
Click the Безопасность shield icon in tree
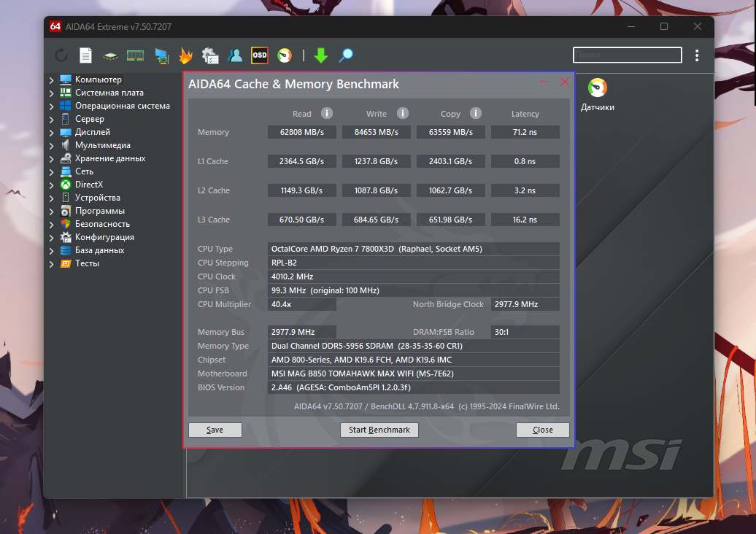pyautogui.click(x=66, y=224)
